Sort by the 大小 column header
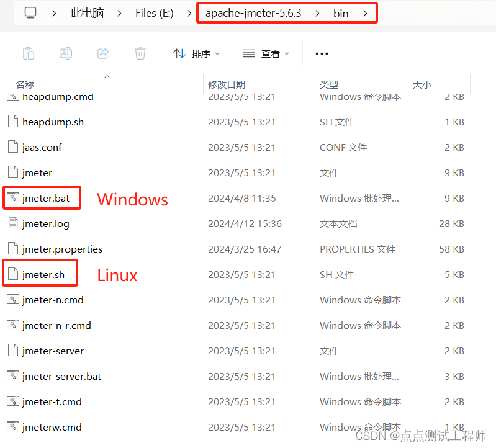 (422, 85)
